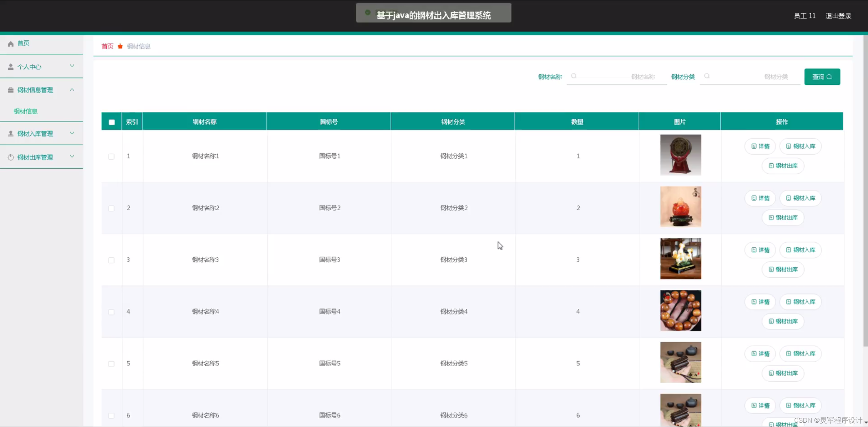
Task: Check the checkbox for row 钢材名称4
Action: 111,312
